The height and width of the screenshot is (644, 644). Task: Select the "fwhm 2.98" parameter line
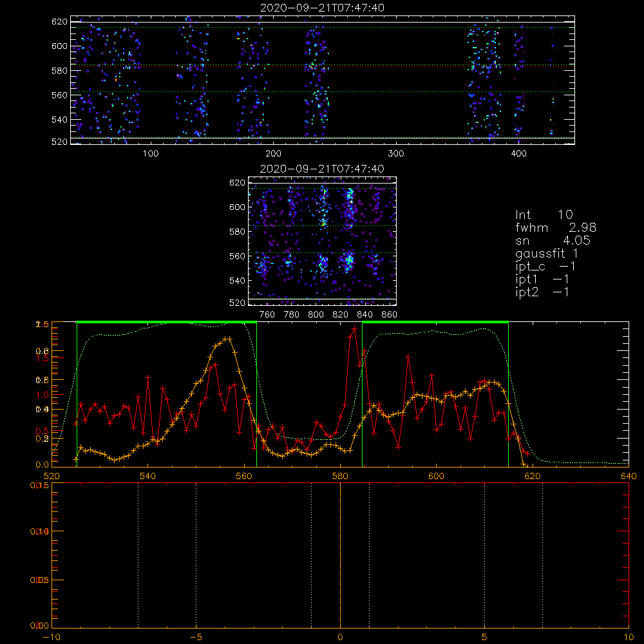(556, 227)
